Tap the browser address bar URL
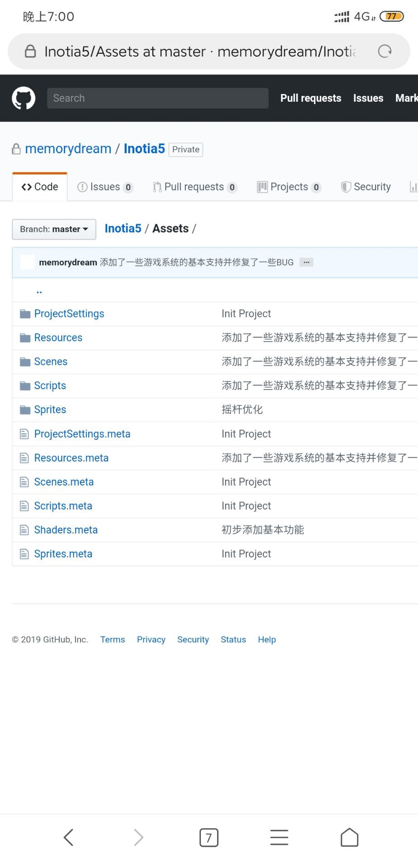 coord(200,52)
